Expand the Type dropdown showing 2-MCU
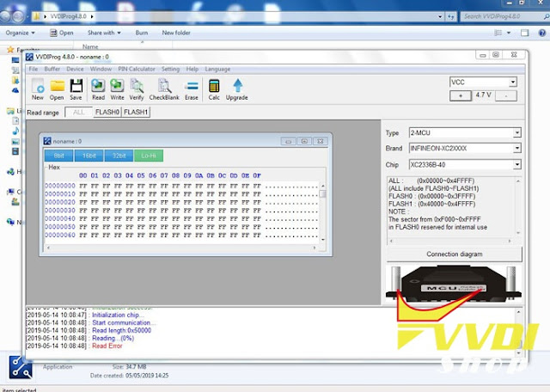This screenshot has width=550, height=392. 517,133
